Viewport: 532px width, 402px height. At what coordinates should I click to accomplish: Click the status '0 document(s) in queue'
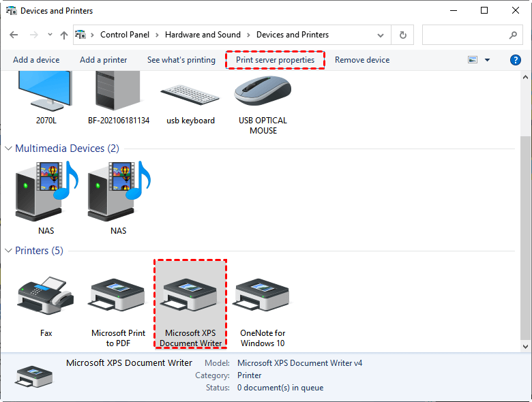pos(280,388)
